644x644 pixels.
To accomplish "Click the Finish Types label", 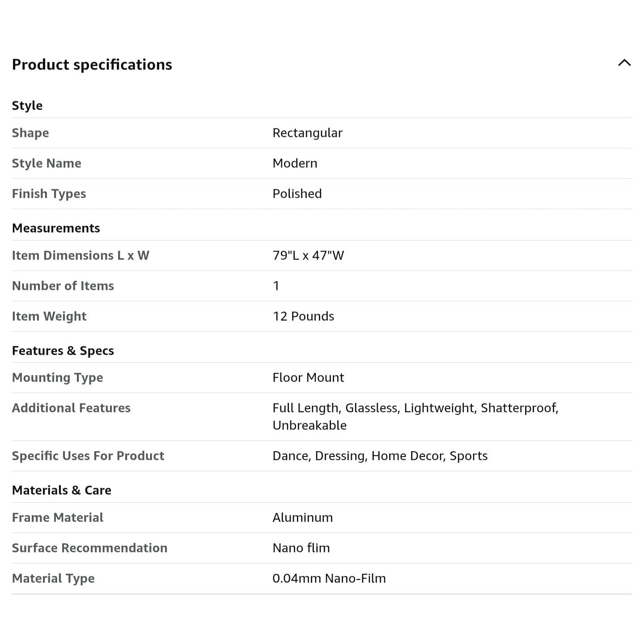I will [x=49, y=194].
